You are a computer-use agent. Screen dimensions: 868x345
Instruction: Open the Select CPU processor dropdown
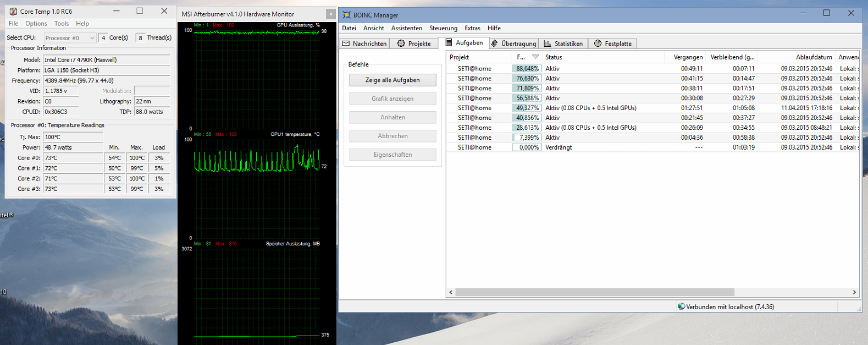point(70,38)
